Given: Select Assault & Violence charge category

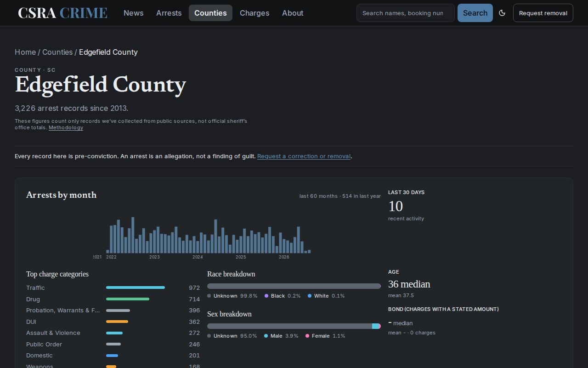Looking at the screenshot, I should [x=53, y=333].
